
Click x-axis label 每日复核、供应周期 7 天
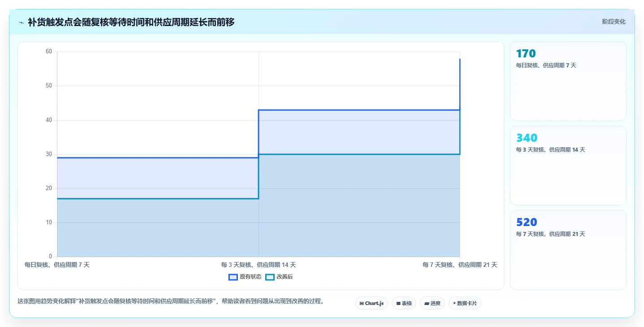coord(57,265)
